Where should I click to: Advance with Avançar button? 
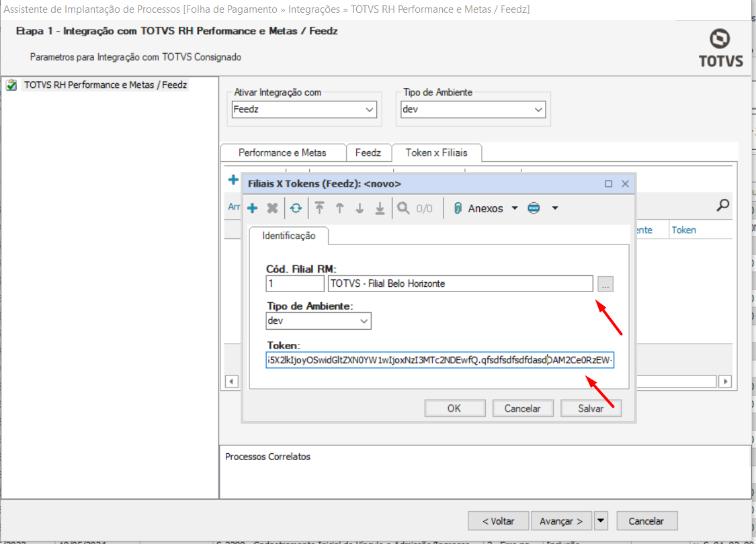(x=561, y=521)
